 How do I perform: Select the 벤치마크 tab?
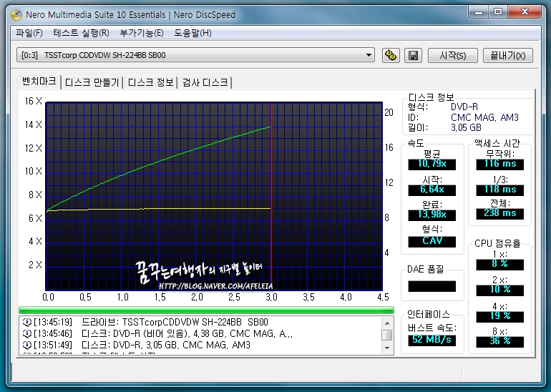coord(39,82)
